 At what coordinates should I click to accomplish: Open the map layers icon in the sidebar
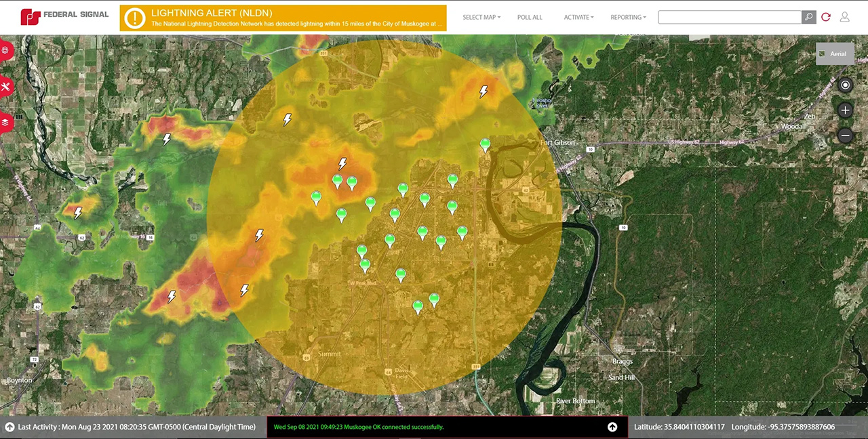pyautogui.click(x=5, y=122)
